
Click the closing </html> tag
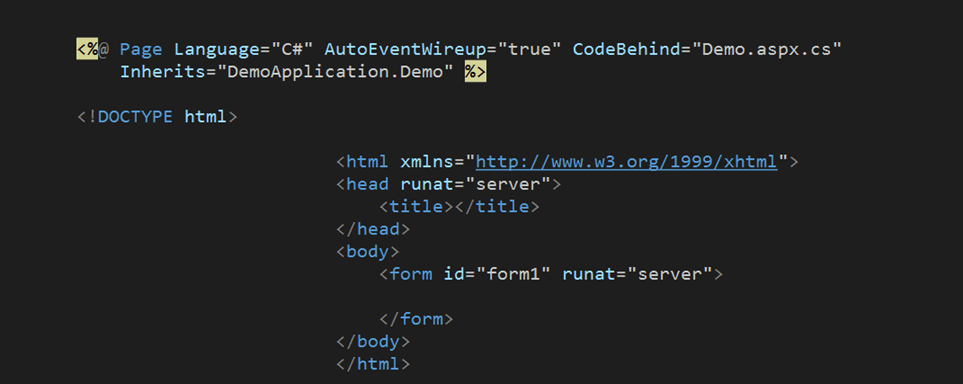pos(373,364)
